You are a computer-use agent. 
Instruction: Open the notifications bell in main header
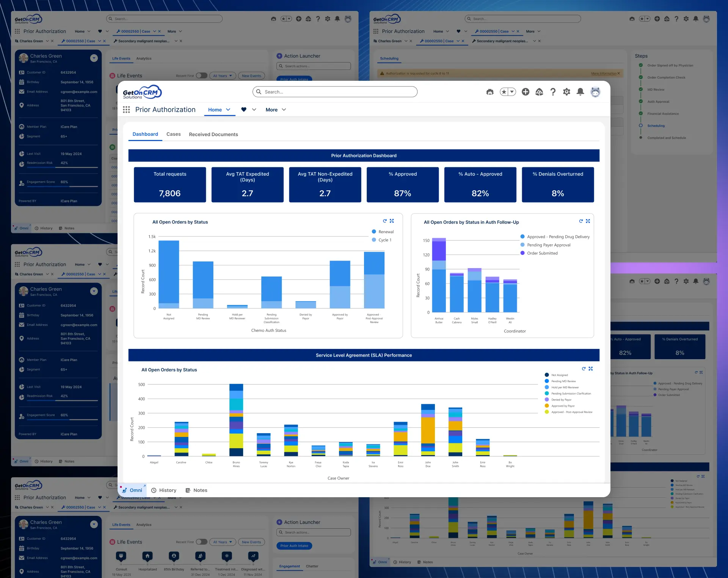580,92
